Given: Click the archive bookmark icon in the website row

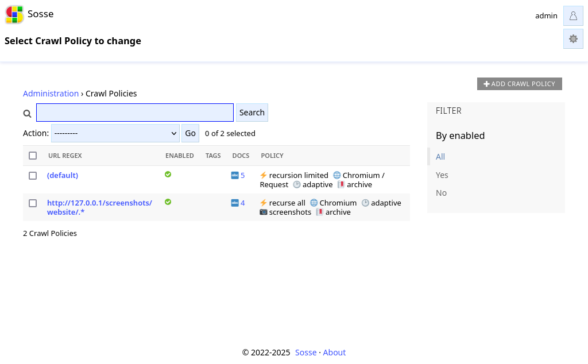Looking at the screenshot, I should [319, 212].
